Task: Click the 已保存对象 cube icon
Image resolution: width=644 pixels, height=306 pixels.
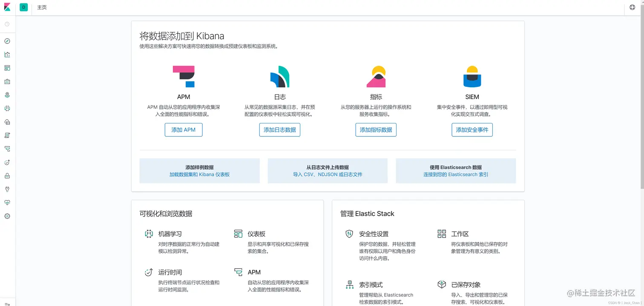Action: (x=442, y=284)
